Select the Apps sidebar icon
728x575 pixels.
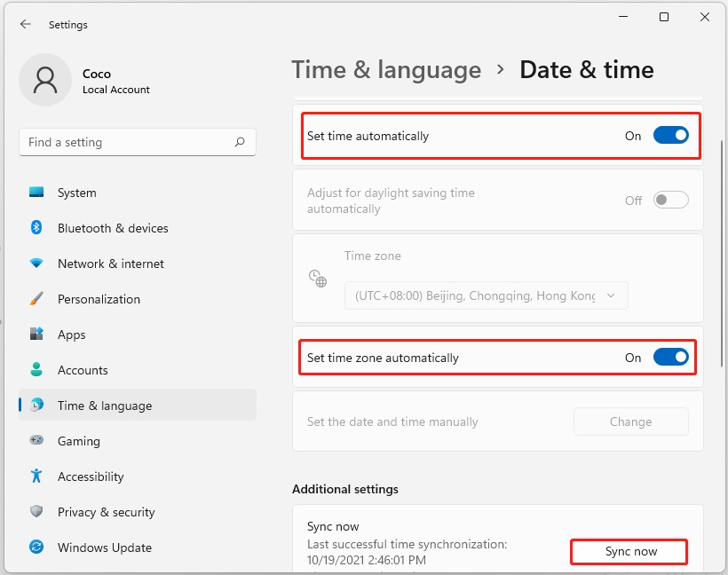(x=36, y=335)
